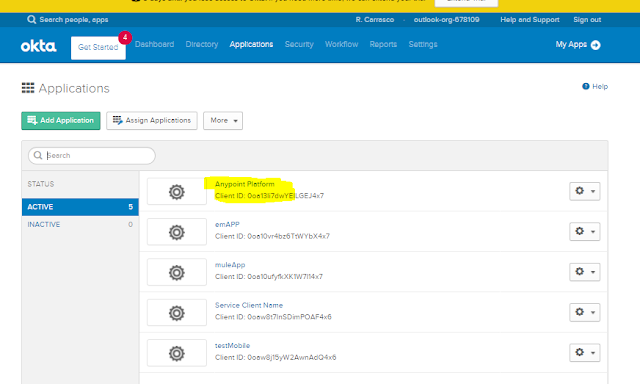The width and height of the screenshot is (640, 384).
Task: Open settings dropdown for testMobile
Action: [584, 353]
